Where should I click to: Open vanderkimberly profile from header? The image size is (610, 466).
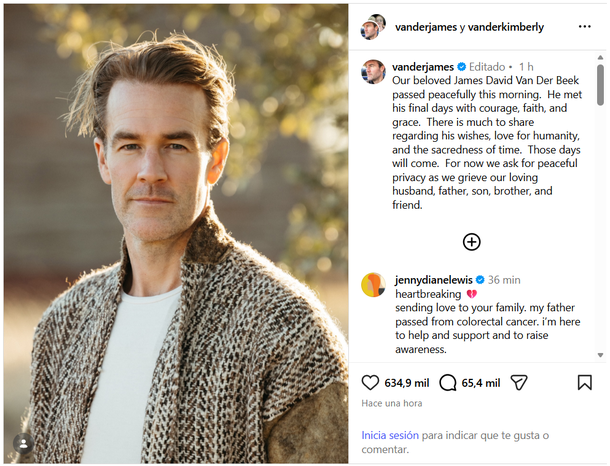pos(506,27)
